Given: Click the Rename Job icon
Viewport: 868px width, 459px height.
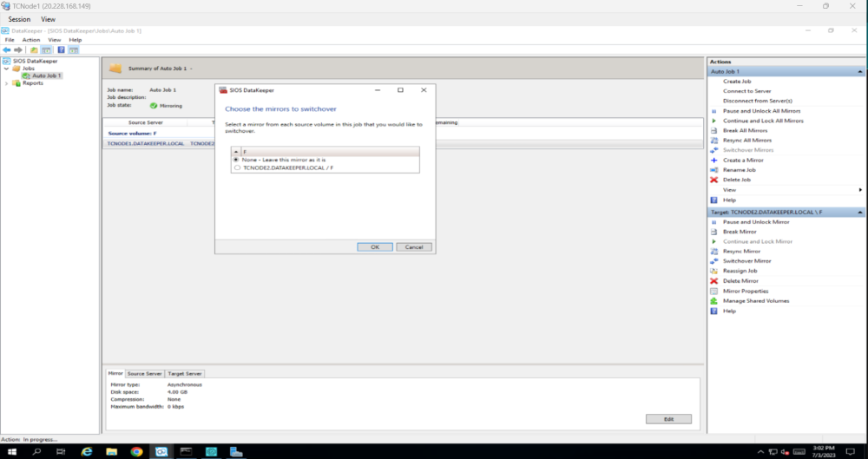Looking at the screenshot, I should (x=714, y=170).
